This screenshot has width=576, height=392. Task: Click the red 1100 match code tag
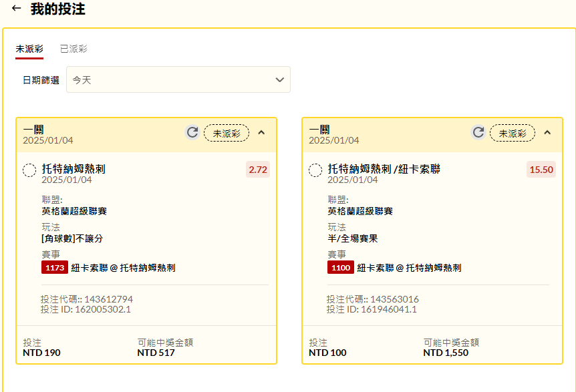point(341,268)
